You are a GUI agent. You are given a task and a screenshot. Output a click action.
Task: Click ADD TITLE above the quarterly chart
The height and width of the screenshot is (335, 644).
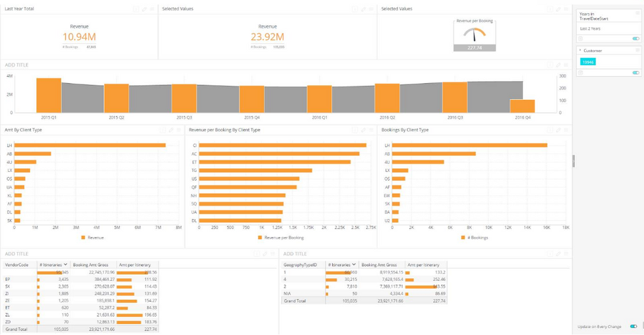click(17, 65)
